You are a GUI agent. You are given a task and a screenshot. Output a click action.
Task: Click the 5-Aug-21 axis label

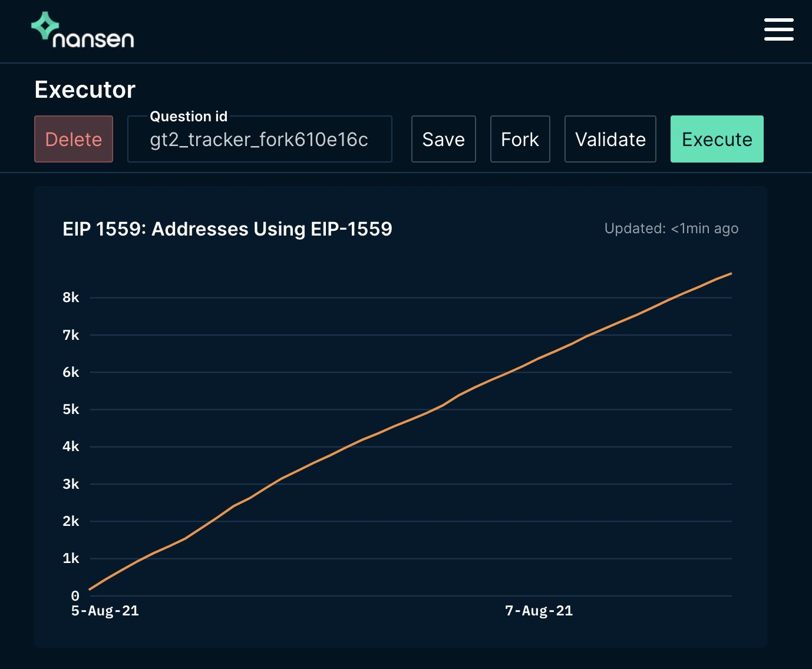coord(105,611)
